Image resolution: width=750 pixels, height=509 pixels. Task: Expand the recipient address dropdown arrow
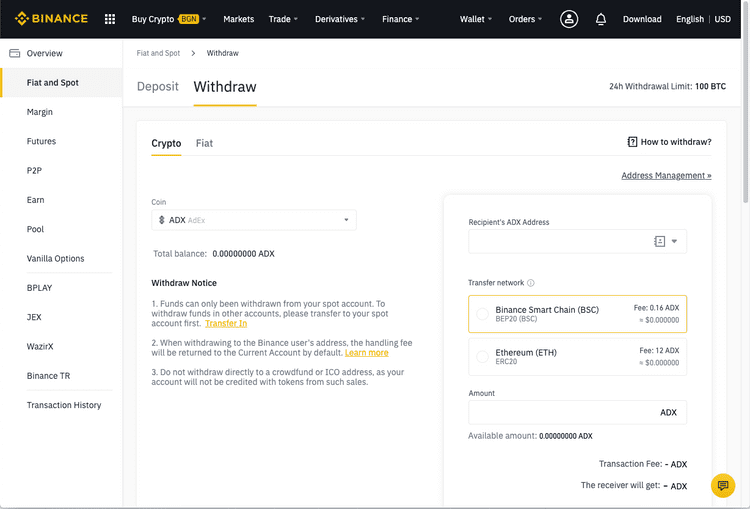click(674, 242)
